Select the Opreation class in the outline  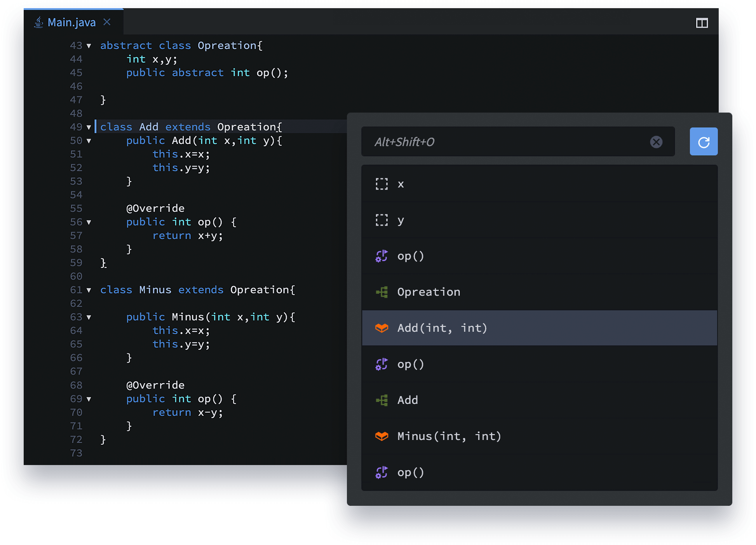(539, 292)
